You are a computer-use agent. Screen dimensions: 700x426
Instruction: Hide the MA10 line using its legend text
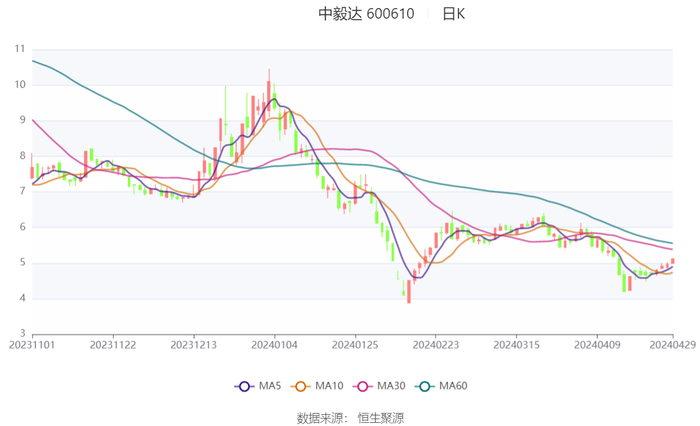coord(326,386)
